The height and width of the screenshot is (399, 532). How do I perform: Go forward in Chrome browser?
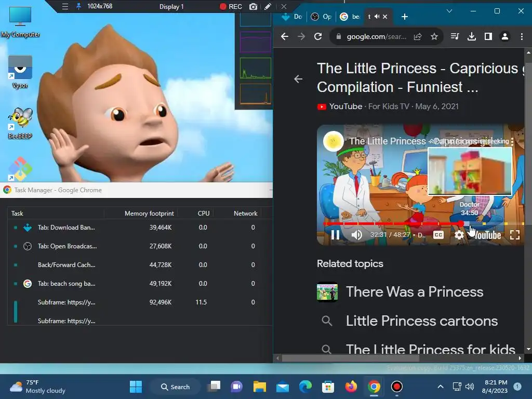(x=301, y=36)
